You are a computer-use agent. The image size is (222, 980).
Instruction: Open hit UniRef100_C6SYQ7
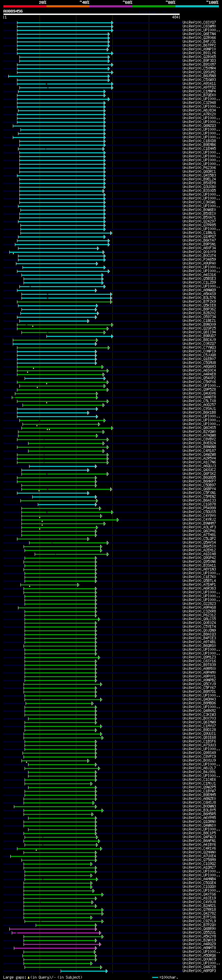point(199,23)
